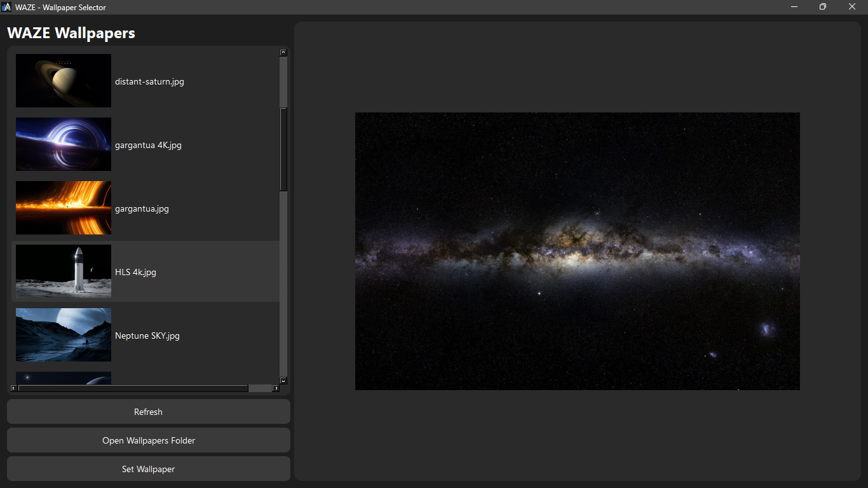Click the gargantua.jpg file name

pyautogui.click(x=142, y=208)
